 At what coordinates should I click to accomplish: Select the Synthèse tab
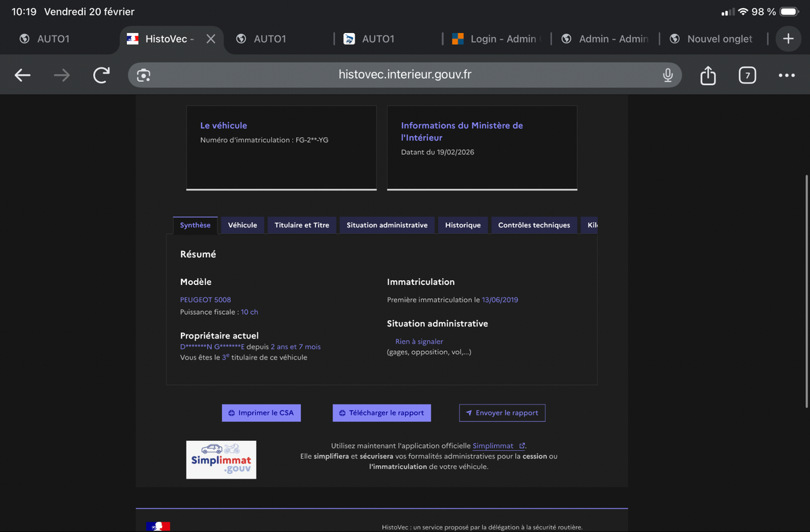point(195,225)
